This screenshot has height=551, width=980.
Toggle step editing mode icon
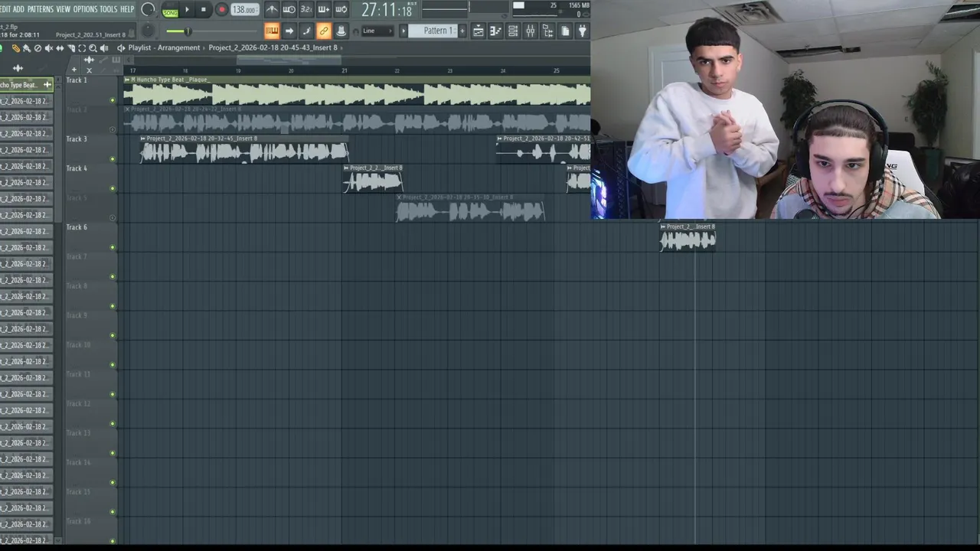tap(306, 31)
